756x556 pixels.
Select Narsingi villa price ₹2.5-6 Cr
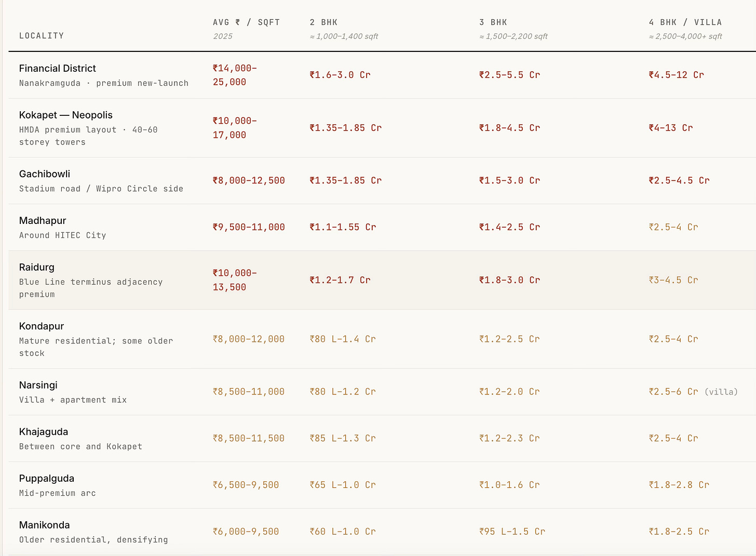(673, 392)
